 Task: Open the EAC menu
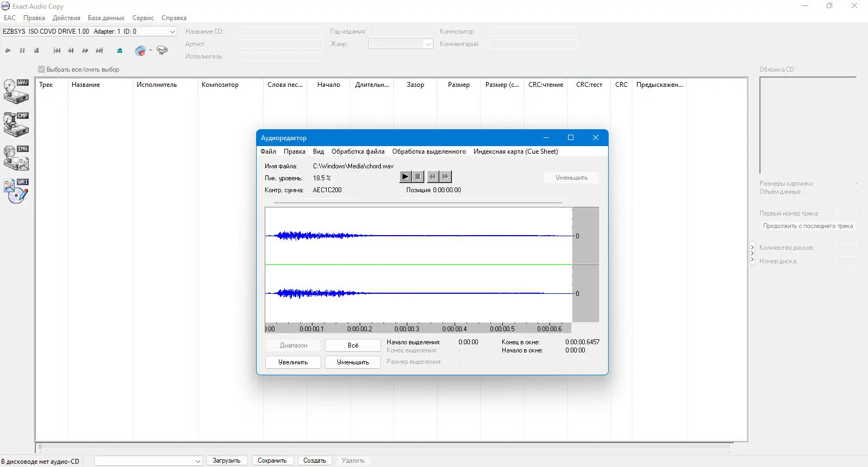tap(10, 18)
